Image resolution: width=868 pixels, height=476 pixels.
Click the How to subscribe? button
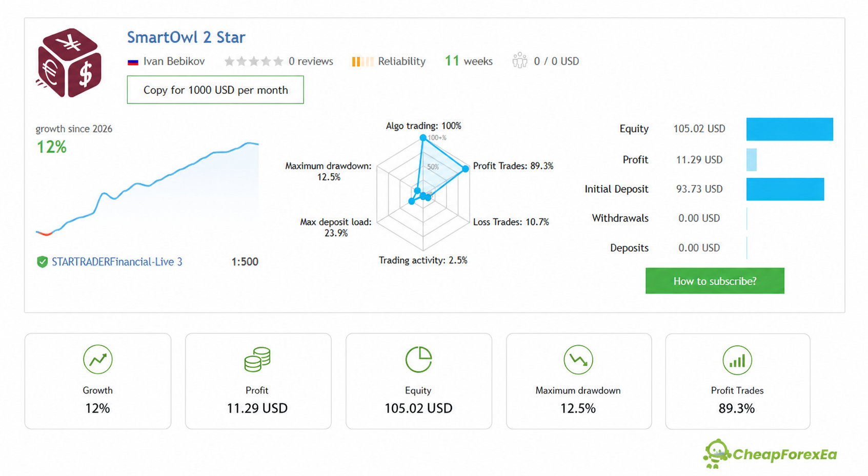[715, 281]
